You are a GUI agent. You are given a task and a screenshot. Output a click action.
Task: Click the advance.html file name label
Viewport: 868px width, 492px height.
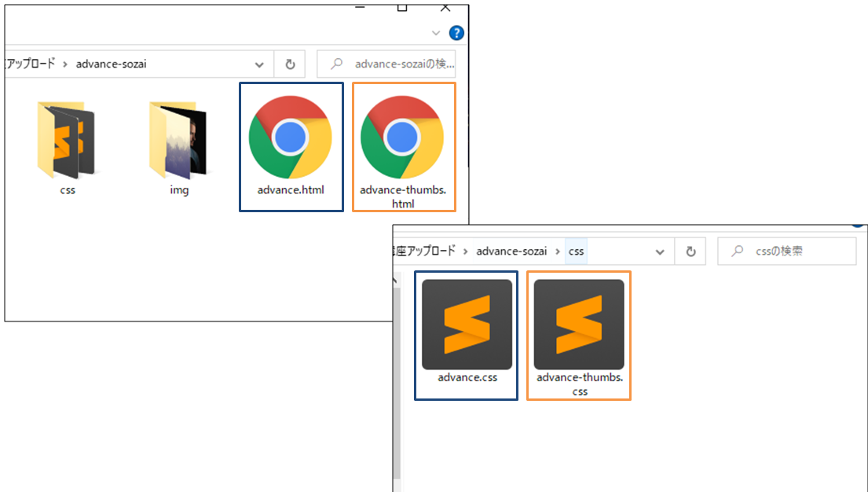pyautogui.click(x=291, y=190)
